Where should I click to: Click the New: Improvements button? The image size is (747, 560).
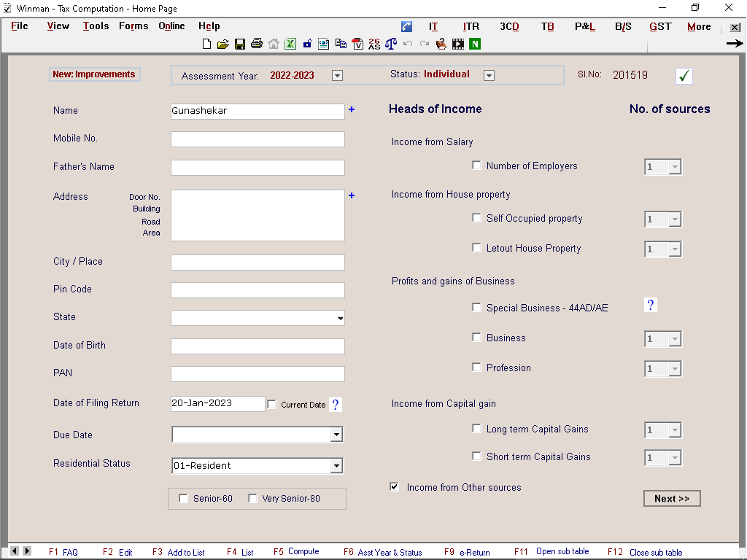94,74
